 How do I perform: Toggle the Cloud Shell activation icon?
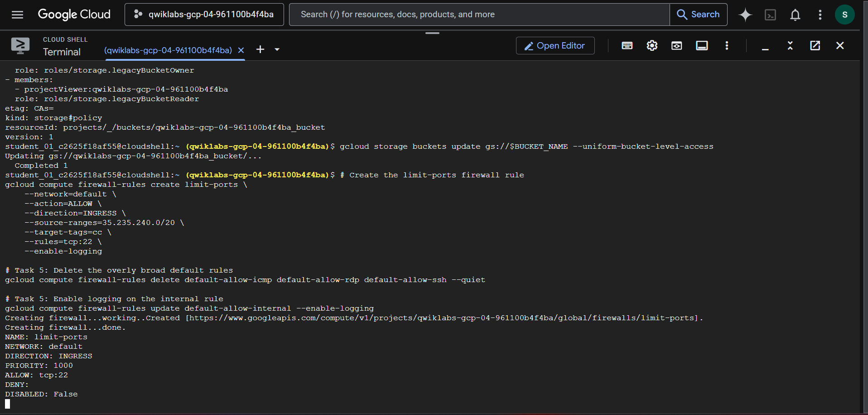pos(770,15)
